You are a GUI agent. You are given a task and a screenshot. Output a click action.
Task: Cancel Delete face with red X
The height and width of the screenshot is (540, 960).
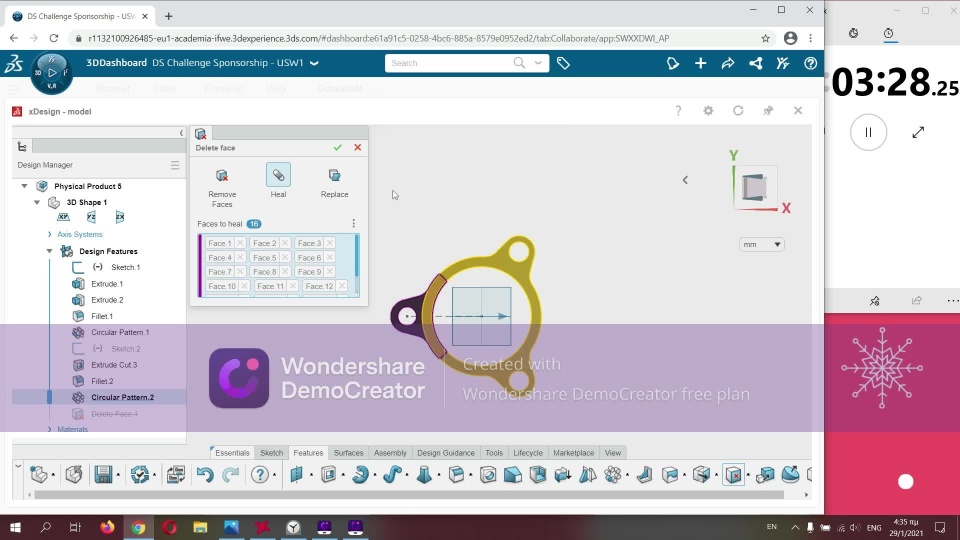click(x=358, y=148)
